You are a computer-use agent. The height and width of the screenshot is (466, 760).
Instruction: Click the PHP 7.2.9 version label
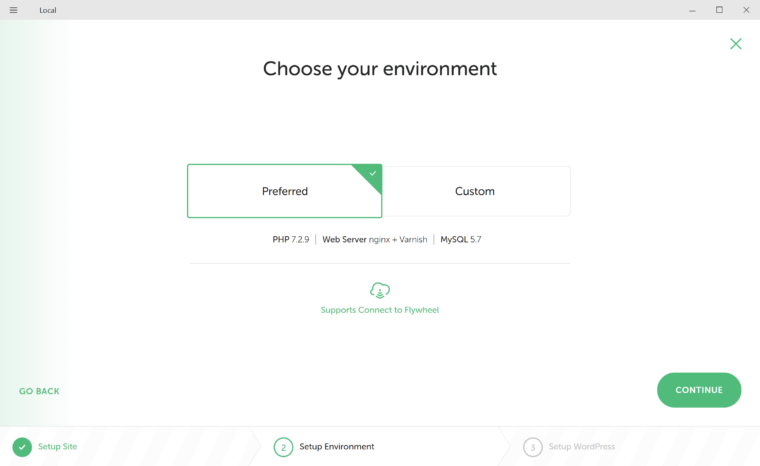tap(291, 240)
